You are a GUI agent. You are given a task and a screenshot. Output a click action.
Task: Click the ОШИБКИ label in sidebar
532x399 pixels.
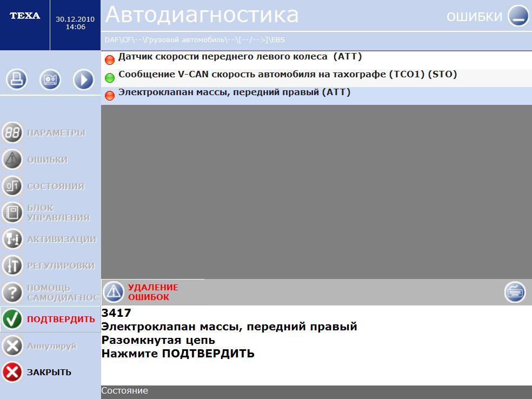tap(48, 159)
